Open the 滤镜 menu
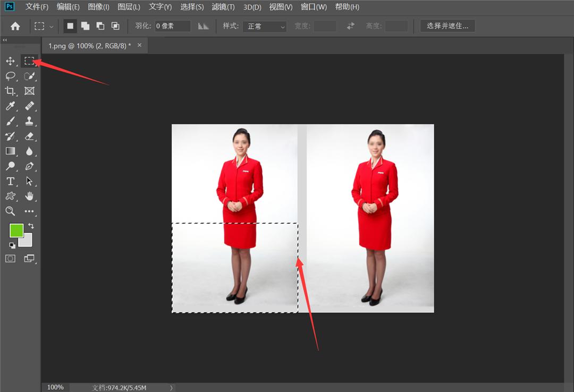The height and width of the screenshot is (392, 574). tap(223, 7)
